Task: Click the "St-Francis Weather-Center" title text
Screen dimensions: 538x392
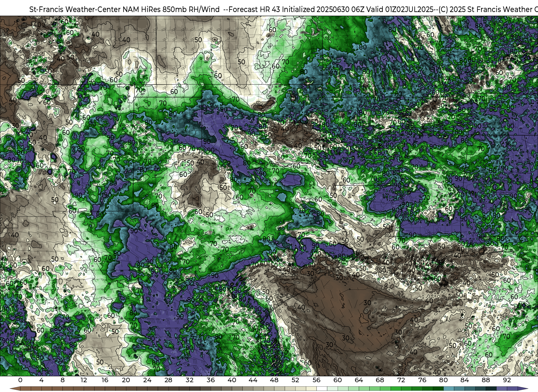Action: coord(75,9)
